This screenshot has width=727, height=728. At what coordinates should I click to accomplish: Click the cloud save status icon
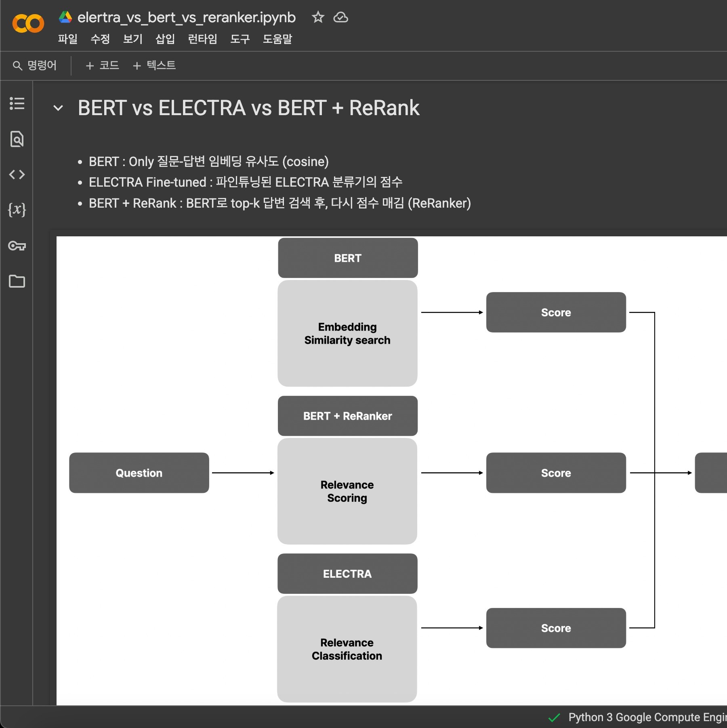(x=340, y=17)
